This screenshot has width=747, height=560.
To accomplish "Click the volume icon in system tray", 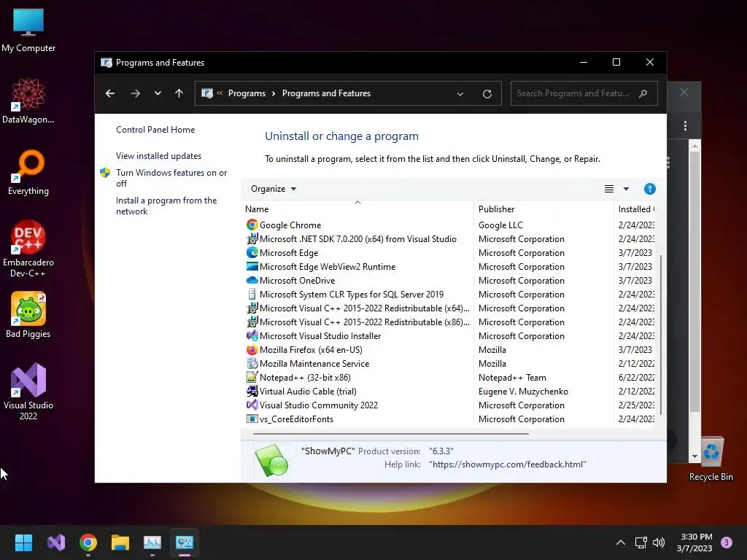I will click(659, 542).
